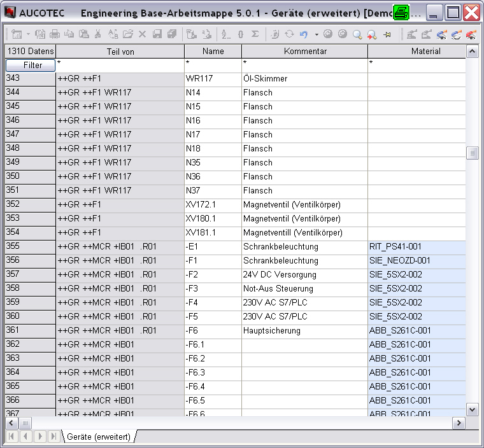Click the navigate forward round arrow icon
Image resolution: width=484 pixels, height=448 pixels.
(x=343, y=34)
